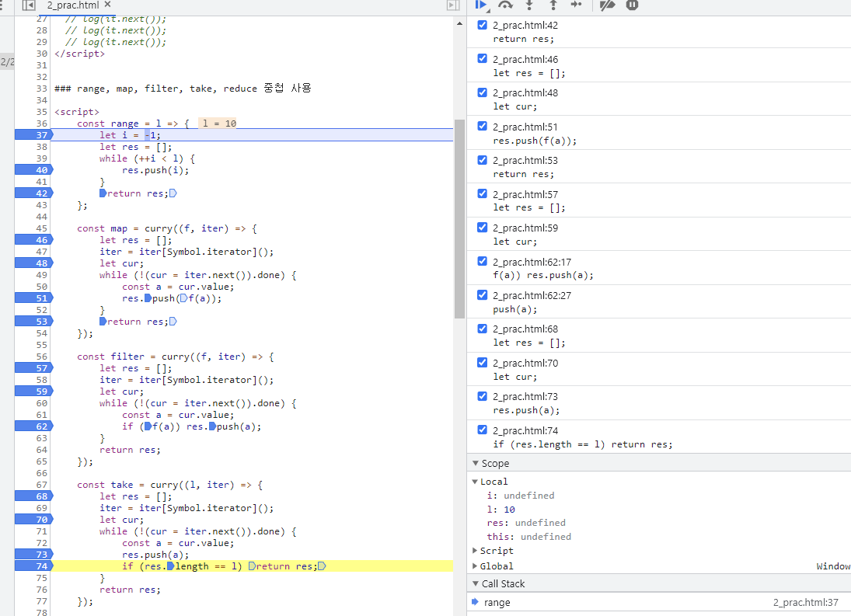This screenshot has height=616, width=851.
Task: Select local variable i: undefined
Action: [521, 496]
